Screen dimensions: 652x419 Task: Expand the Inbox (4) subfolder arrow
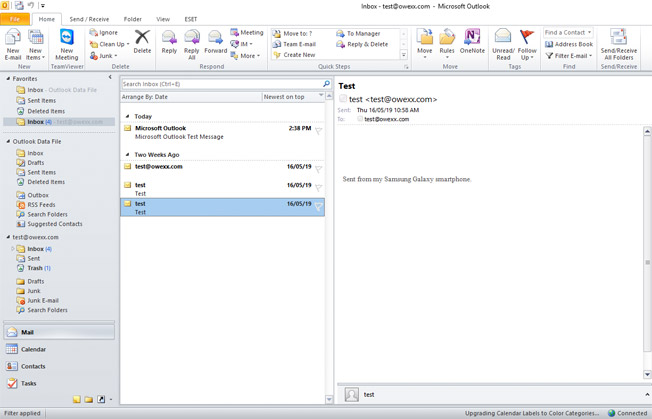(12, 249)
